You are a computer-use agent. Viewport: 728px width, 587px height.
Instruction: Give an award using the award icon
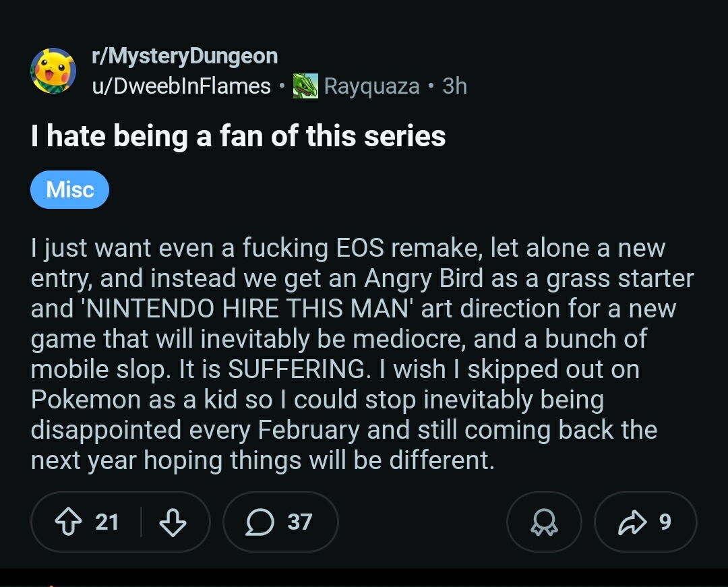pyautogui.click(x=544, y=522)
